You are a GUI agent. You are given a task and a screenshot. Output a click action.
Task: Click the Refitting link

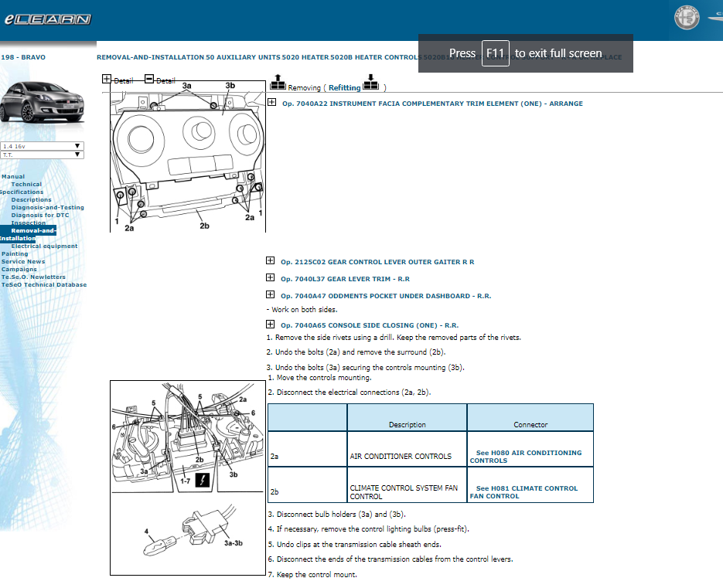tap(344, 87)
